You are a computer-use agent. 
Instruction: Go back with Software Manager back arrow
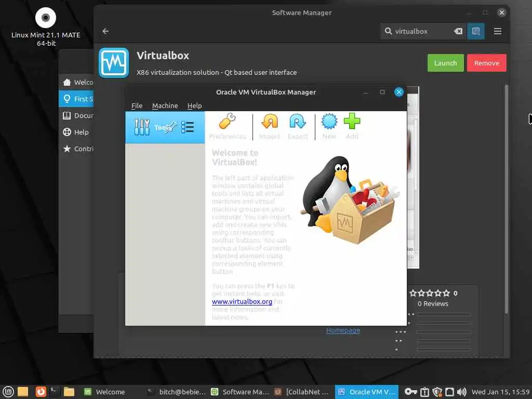(x=105, y=31)
